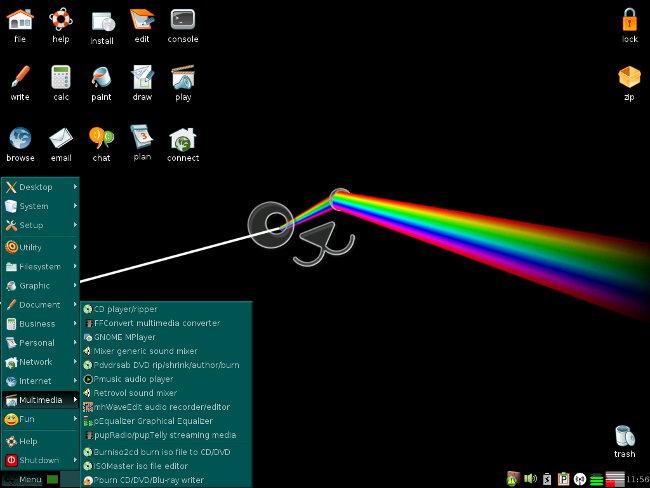Screen dimensions: 650x488
Task: Click the CPU load graph in tray
Action: pyautogui.click(x=615, y=479)
